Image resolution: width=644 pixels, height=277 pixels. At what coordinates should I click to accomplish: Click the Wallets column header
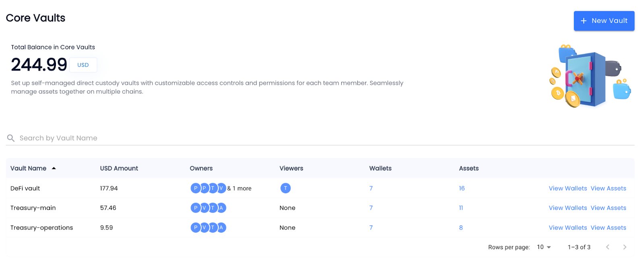pyautogui.click(x=380, y=168)
